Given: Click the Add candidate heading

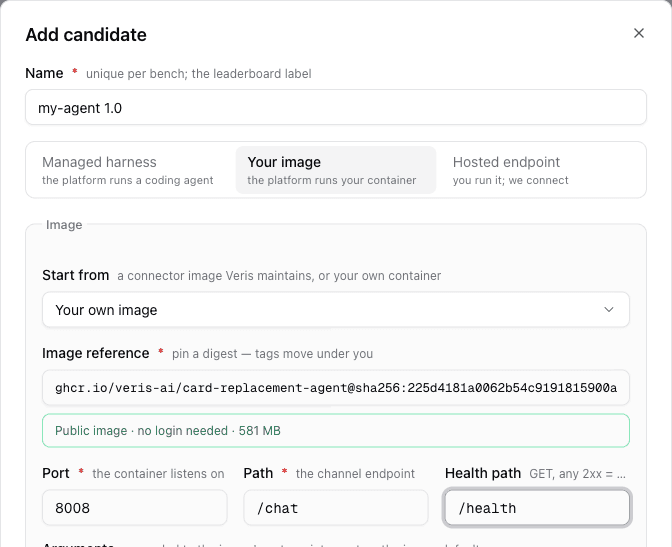Looking at the screenshot, I should click(86, 35).
